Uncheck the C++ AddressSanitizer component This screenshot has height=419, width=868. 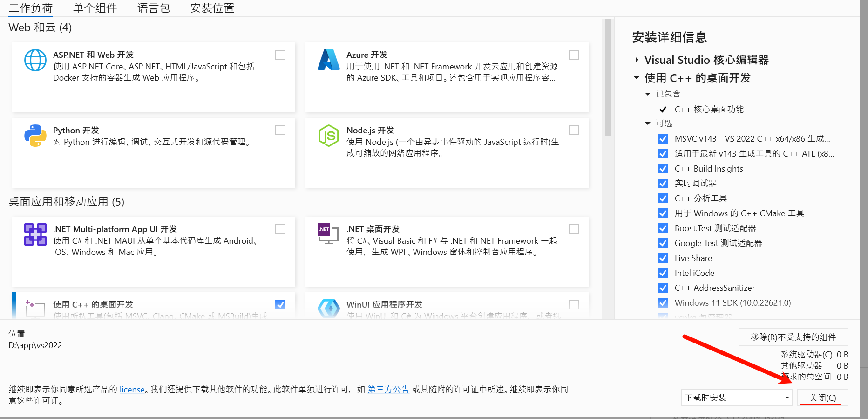(x=663, y=288)
